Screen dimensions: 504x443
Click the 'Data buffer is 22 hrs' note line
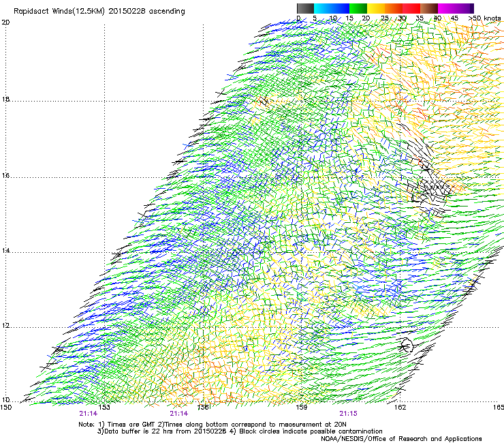click(240, 431)
